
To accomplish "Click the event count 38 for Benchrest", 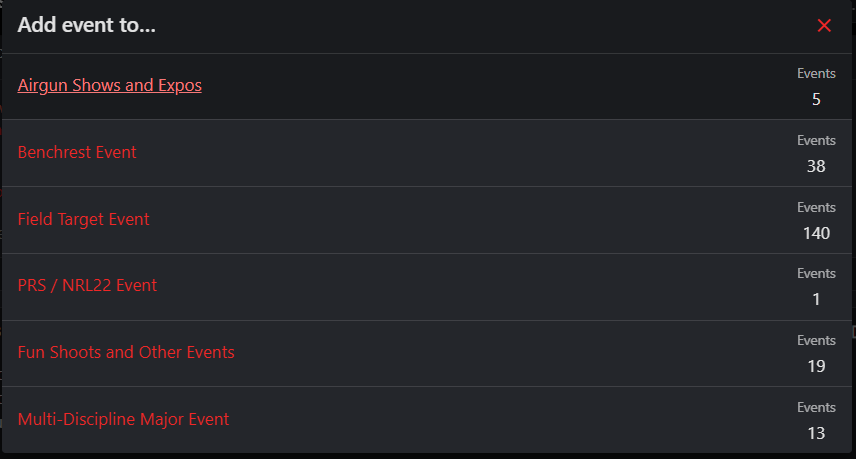I will tap(816, 166).
